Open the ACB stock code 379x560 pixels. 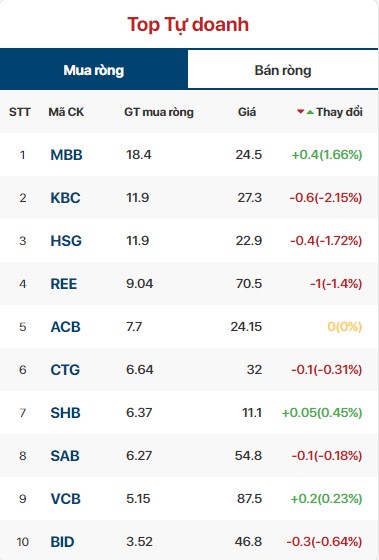[65, 327]
